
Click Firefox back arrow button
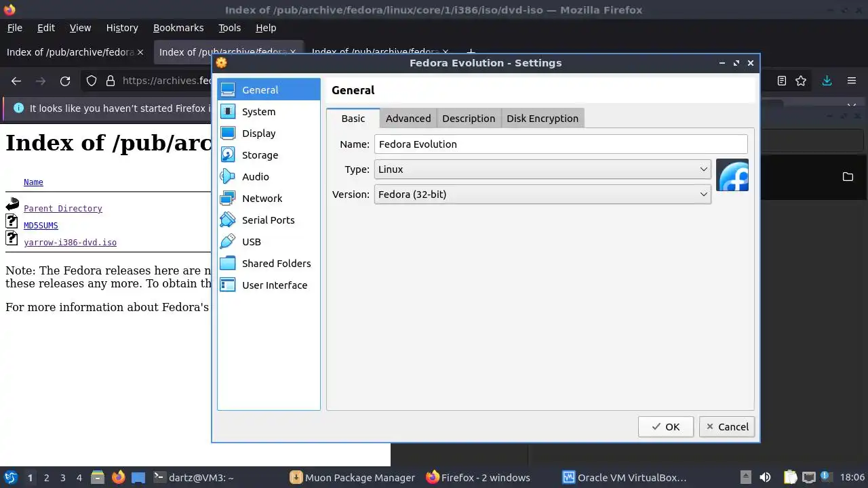pyautogui.click(x=16, y=81)
